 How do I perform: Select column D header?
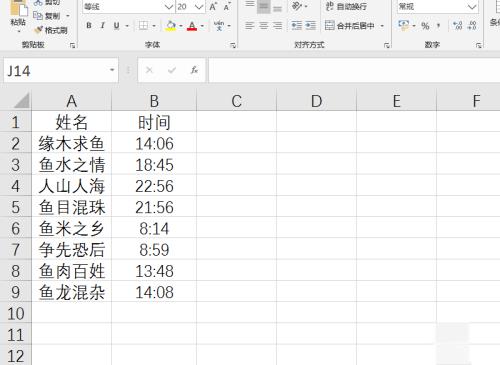point(317,101)
